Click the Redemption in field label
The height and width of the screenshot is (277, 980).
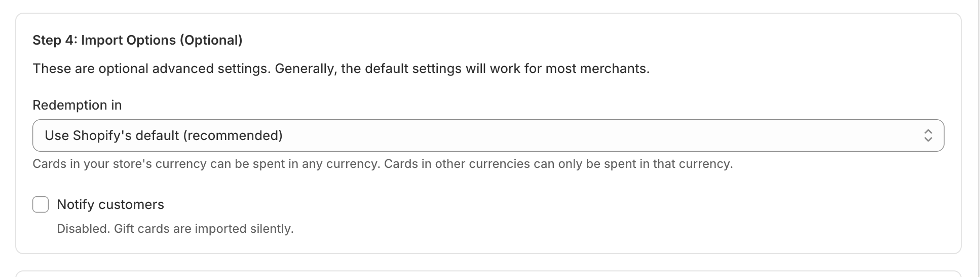77,105
